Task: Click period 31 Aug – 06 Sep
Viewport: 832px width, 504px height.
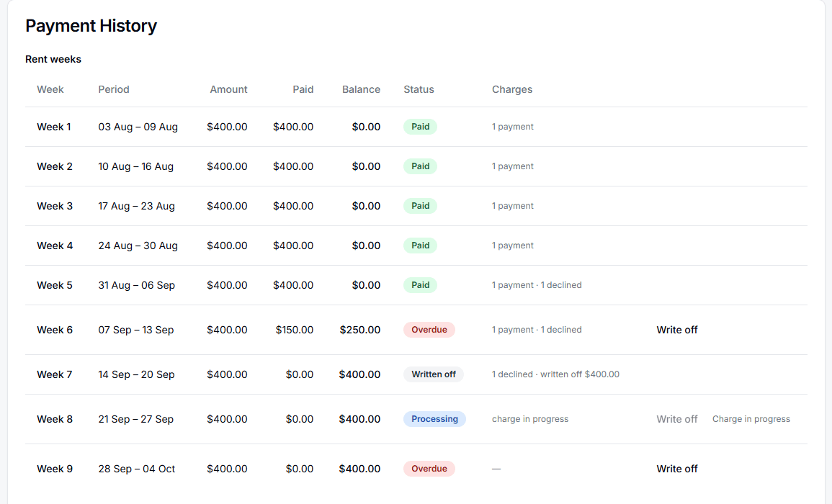Action: click(136, 285)
